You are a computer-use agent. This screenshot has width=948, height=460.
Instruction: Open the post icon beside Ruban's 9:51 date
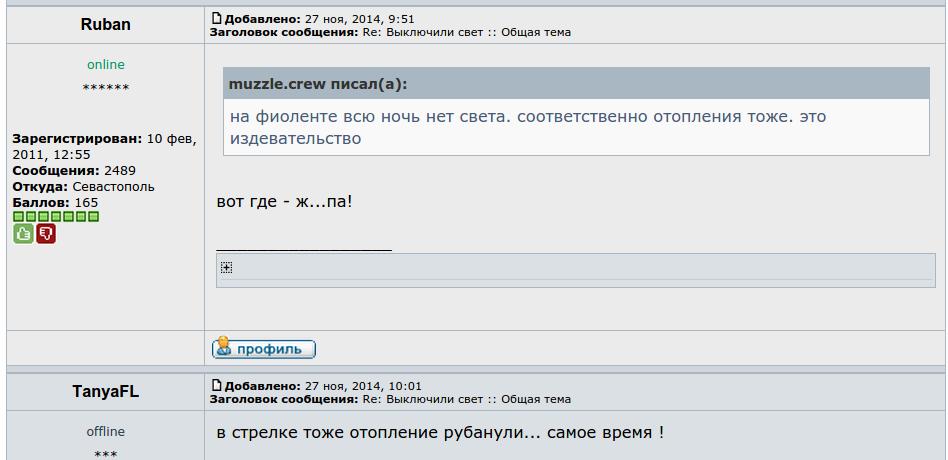click(216, 19)
